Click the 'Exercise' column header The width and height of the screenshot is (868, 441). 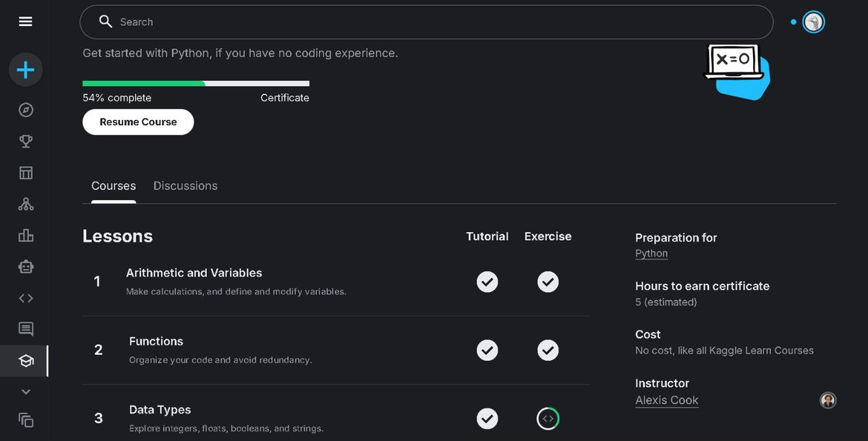pyautogui.click(x=548, y=236)
